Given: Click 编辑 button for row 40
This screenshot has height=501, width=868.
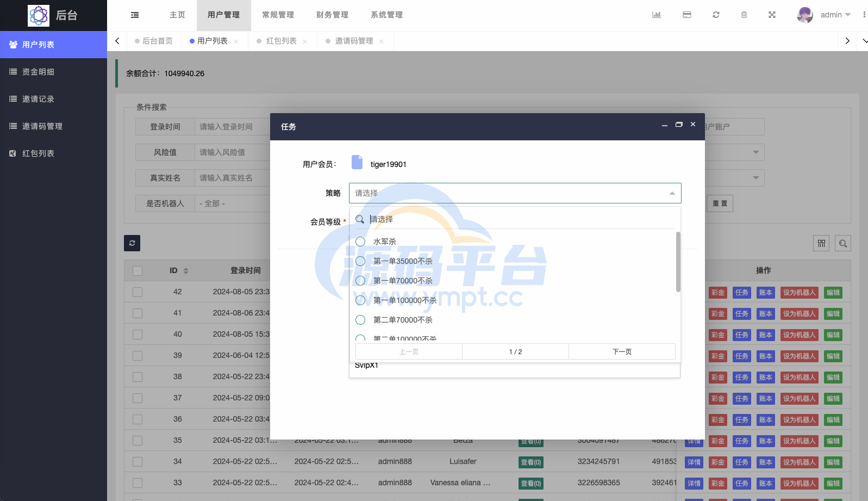Looking at the screenshot, I should pyautogui.click(x=833, y=335).
